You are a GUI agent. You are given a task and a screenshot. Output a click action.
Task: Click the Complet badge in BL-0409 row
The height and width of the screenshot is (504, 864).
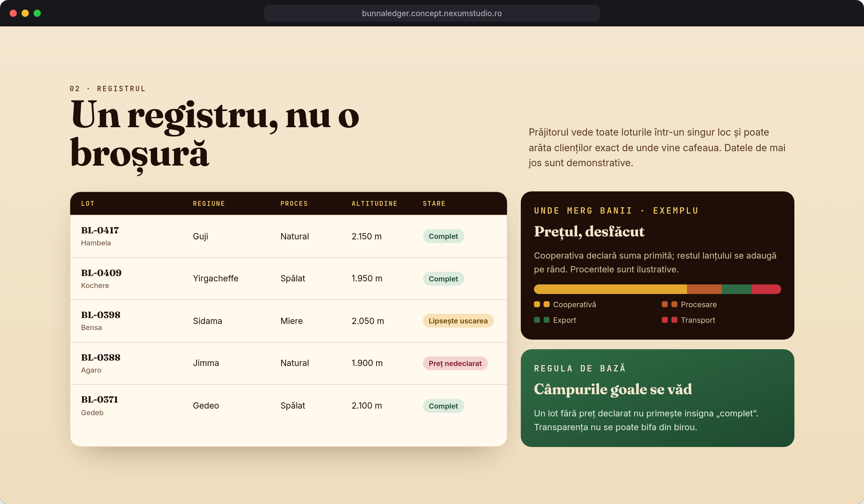(443, 279)
